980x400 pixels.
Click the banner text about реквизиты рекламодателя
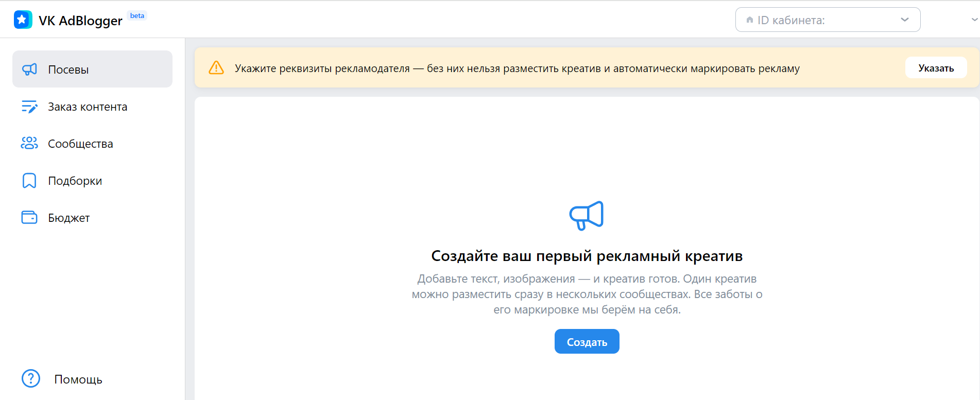517,68
